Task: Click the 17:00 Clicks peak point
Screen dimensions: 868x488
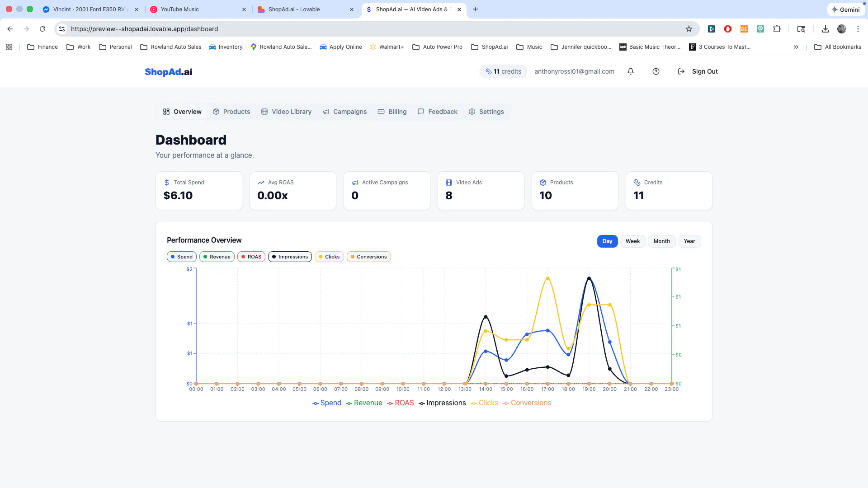Action: [547, 278]
